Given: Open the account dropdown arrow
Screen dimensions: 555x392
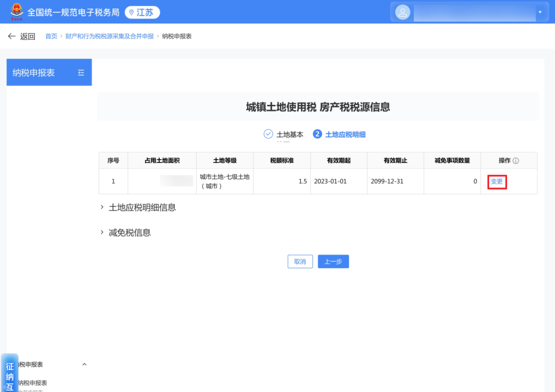Looking at the screenshot, I should [540, 12].
